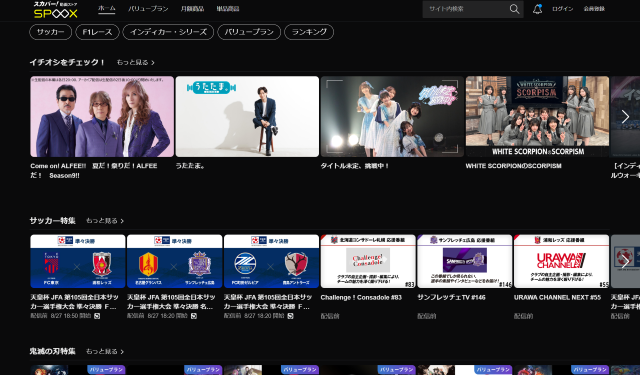Click URAWA CHANNEL NEXT #55 title text

557,297
